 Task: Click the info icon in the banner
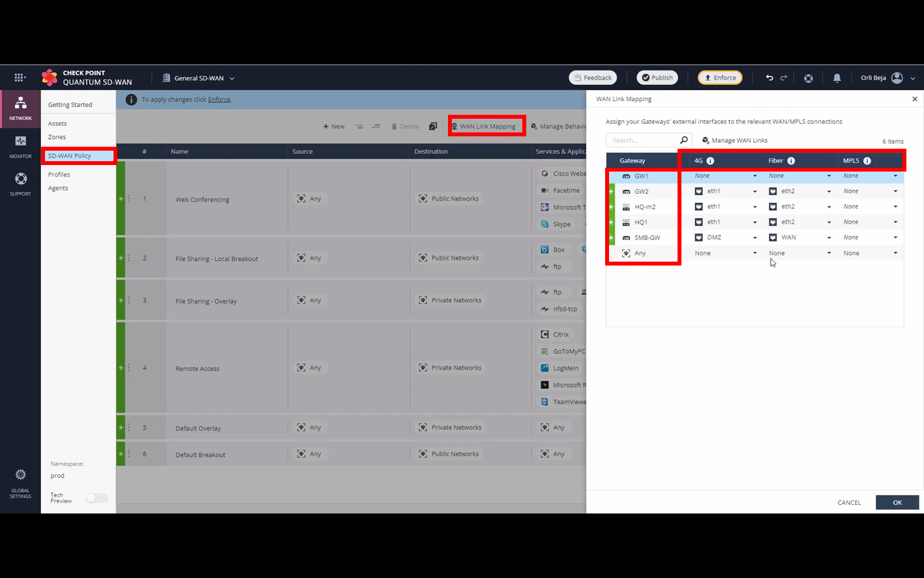point(131,100)
